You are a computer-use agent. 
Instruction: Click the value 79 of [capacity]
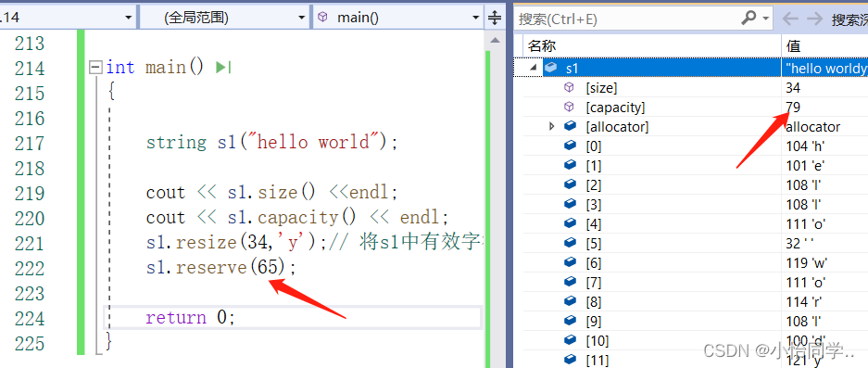point(793,107)
